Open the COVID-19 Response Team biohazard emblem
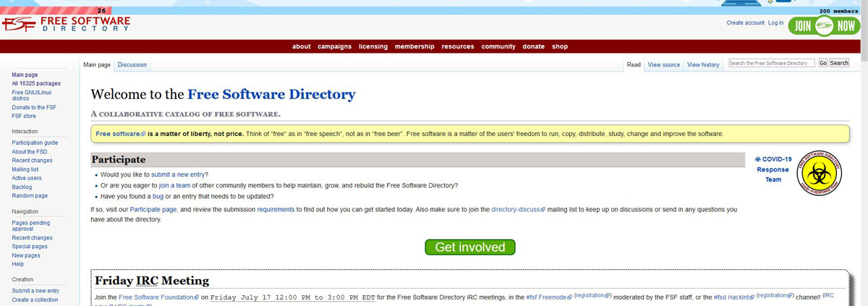868x306 pixels. pos(820,174)
